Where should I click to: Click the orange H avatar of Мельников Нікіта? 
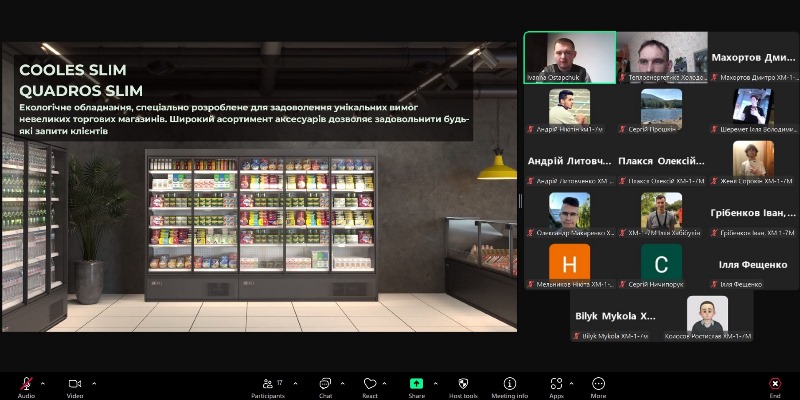(569, 262)
